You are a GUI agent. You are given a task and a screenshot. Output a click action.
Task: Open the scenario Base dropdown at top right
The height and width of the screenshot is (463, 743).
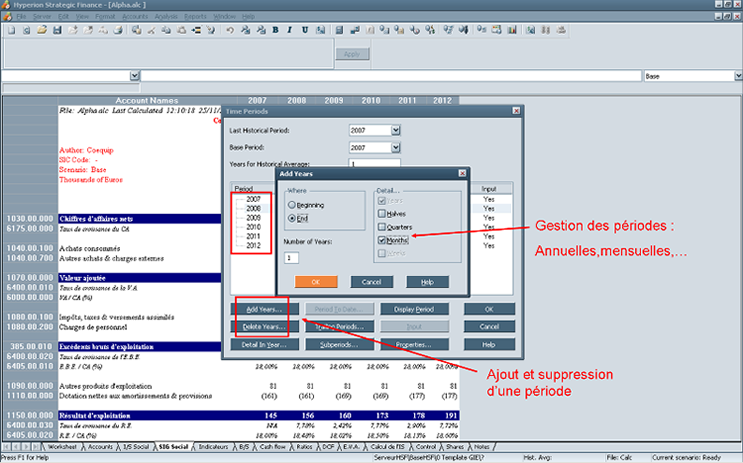coord(738,76)
